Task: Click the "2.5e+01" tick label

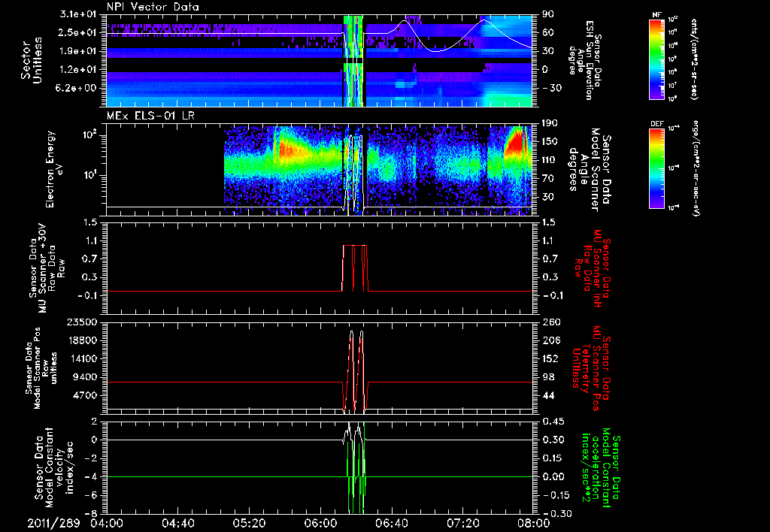Action: pos(77,32)
